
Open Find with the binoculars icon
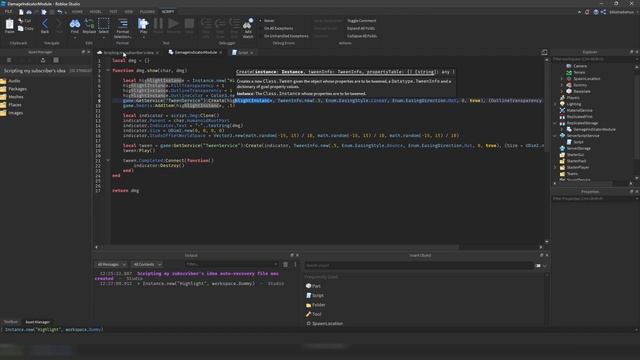(75, 24)
